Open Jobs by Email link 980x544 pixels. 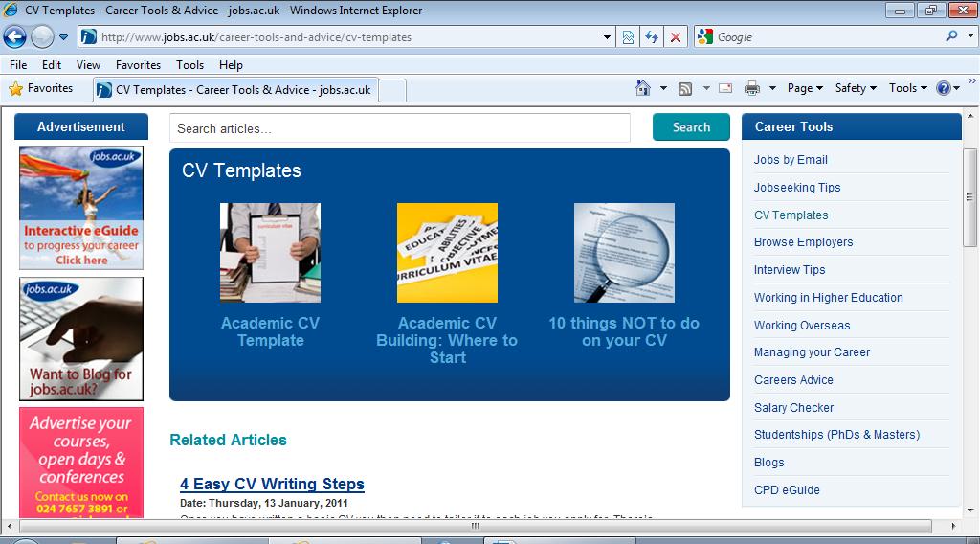(791, 160)
